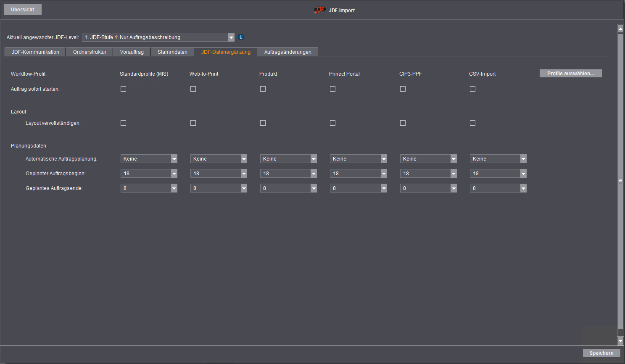This screenshot has height=364, width=625.
Task: Click 'Profile auswählen...' button
Action: point(571,74)
